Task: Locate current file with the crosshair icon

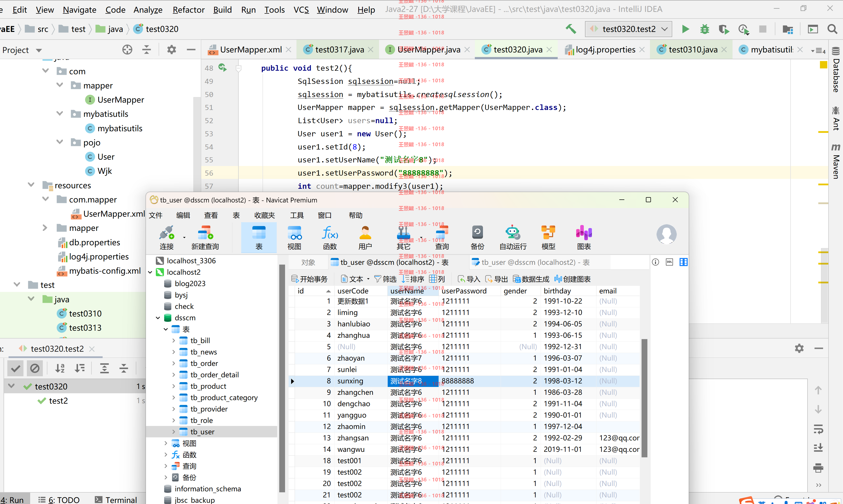Action: (x=127, y=50)
